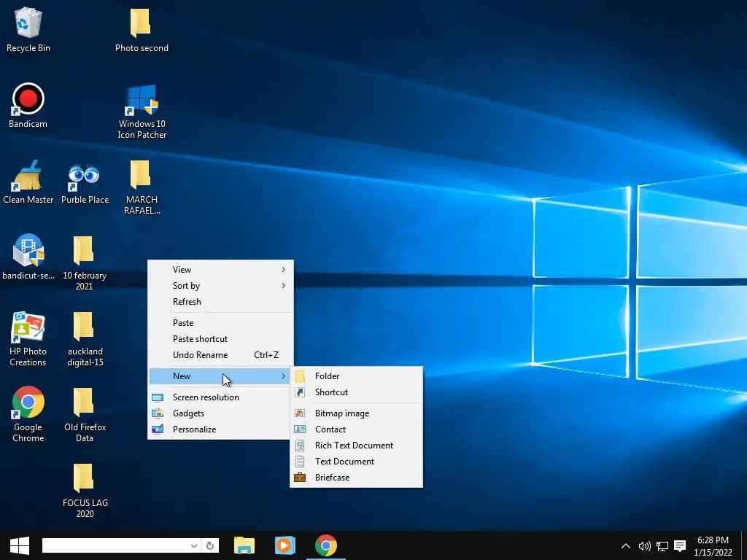The width and height of the screenshot is (747, 560).
Task: Choose Paste shortcut in the context menu
Action: 220,339
